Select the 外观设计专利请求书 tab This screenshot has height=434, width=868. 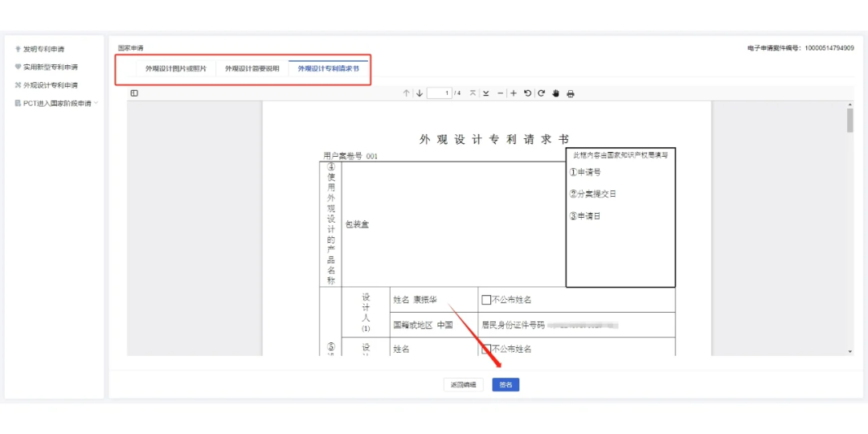(x=328, y=69)
